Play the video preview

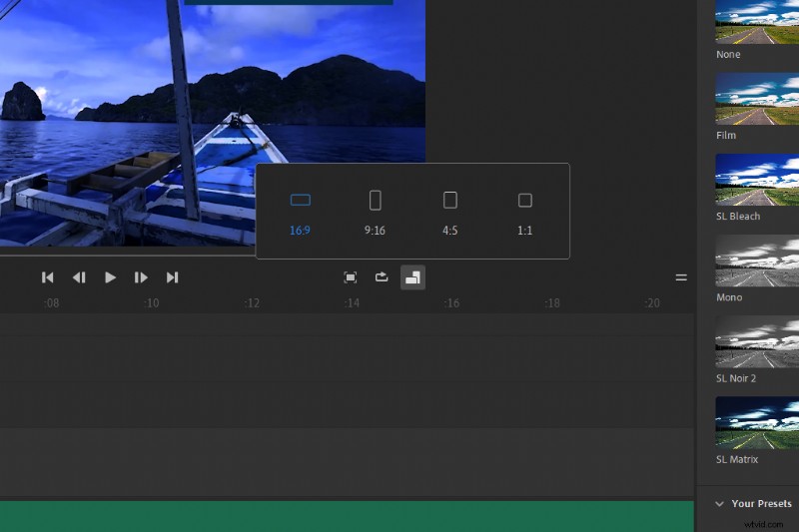(x=110, y=277)
